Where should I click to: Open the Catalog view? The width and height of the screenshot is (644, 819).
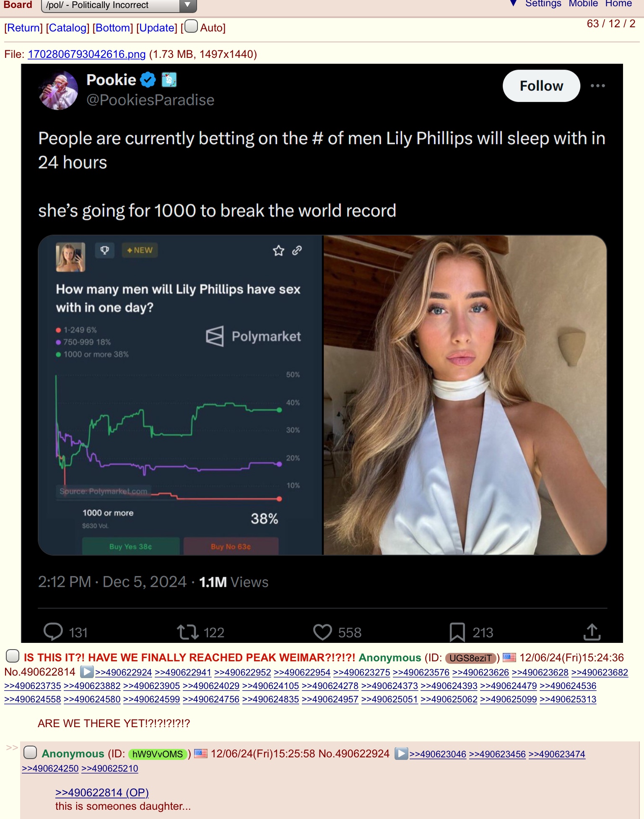tap(68, 28)
